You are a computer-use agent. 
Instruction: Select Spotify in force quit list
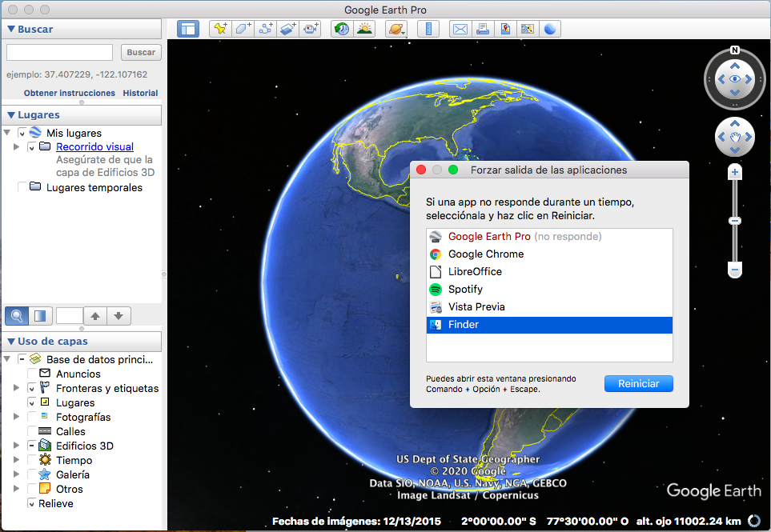click(549, 290)
